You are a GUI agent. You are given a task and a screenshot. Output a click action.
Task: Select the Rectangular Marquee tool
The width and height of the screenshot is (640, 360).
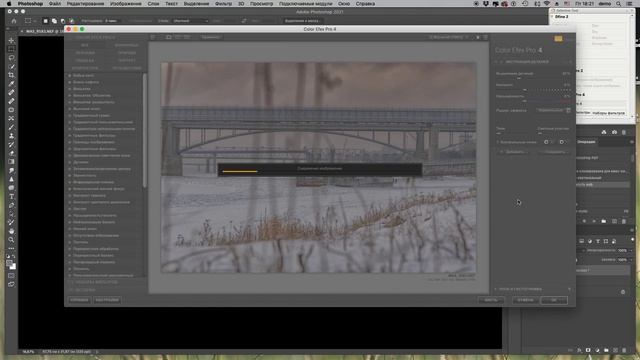click(11, 49)
